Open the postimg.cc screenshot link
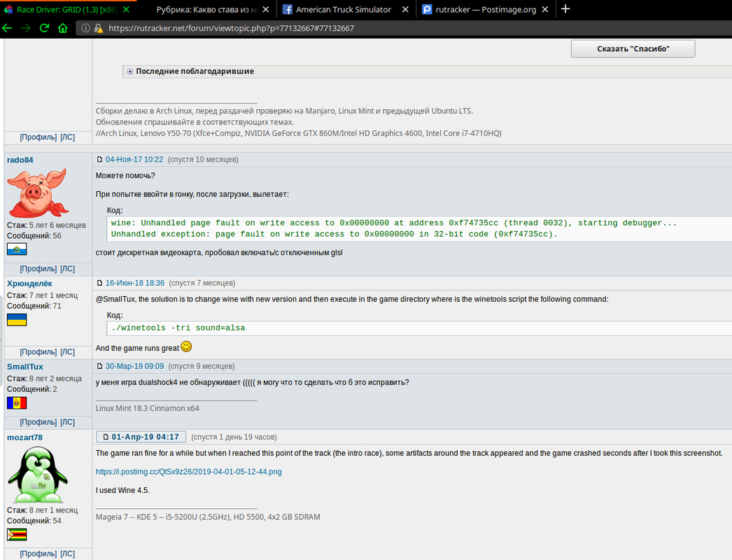 (189, 472)
